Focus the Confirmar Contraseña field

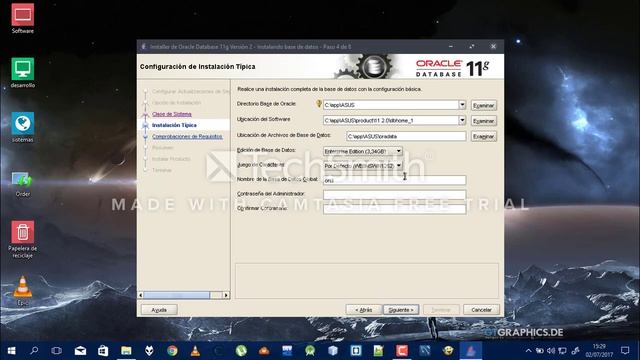(x=394, y=209)
